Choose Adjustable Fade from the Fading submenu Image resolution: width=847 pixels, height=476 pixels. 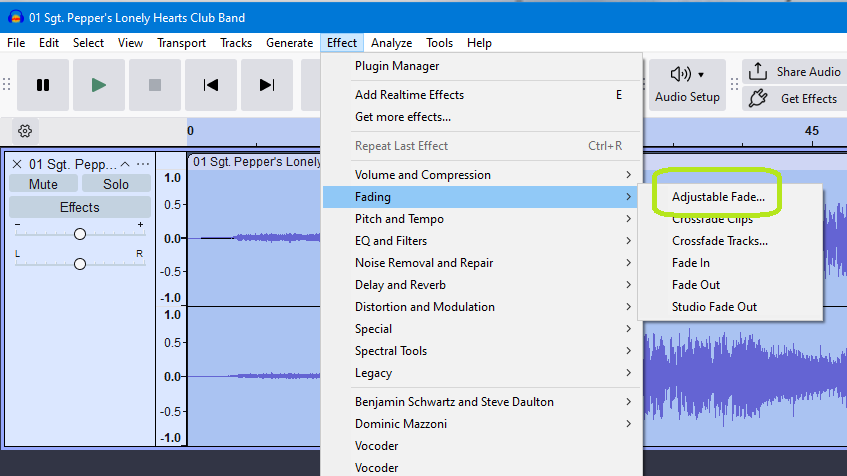click(x=718, y=197)
